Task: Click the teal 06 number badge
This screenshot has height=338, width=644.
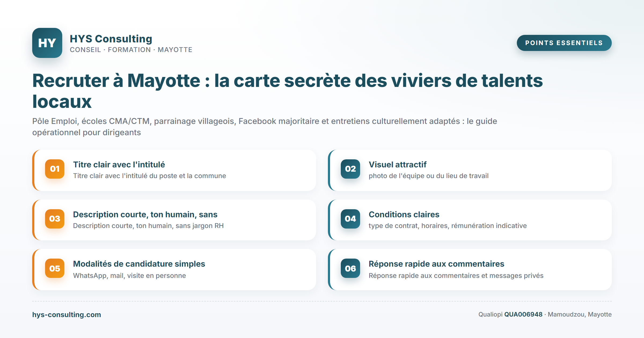Action: [350, 268]
